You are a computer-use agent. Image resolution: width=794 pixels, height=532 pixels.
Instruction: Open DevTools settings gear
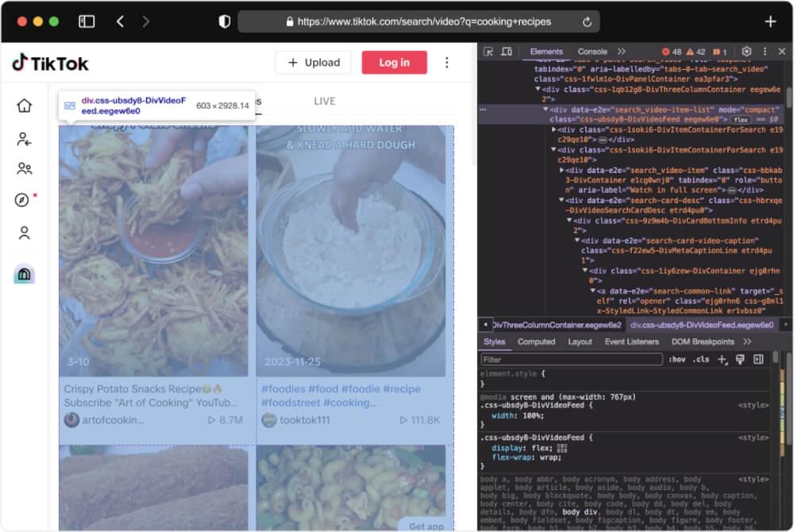pos(746,52)
